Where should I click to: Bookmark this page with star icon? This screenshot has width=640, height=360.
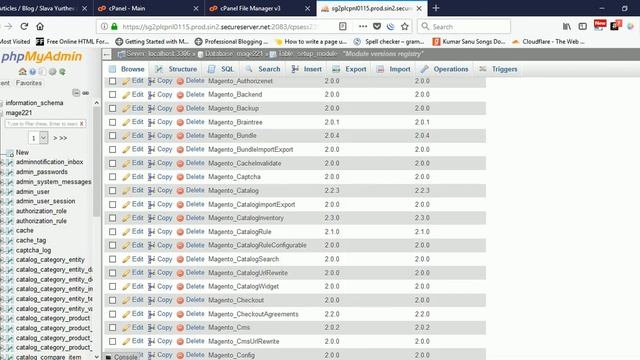point(404,27)
